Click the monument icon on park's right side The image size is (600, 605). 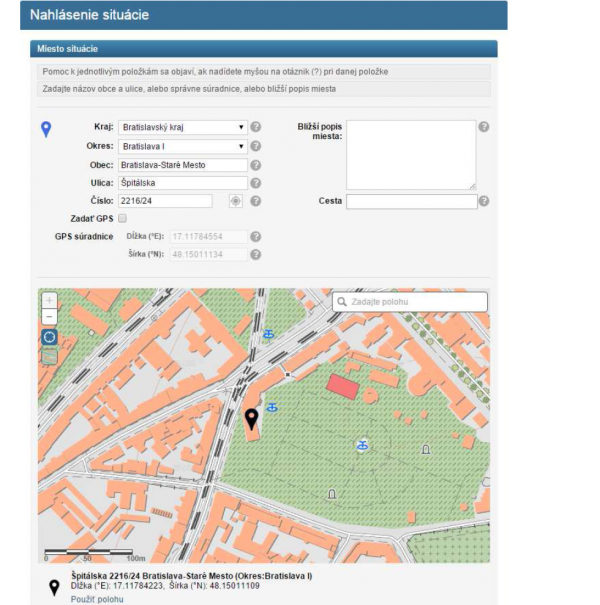pyautogui.click(x=426, y=449)
